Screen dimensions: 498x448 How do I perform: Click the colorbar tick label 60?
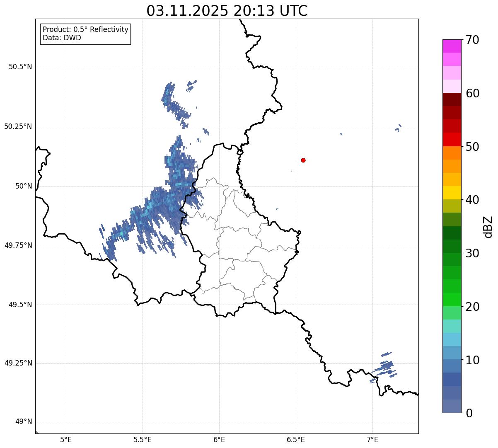click(472, 93)
